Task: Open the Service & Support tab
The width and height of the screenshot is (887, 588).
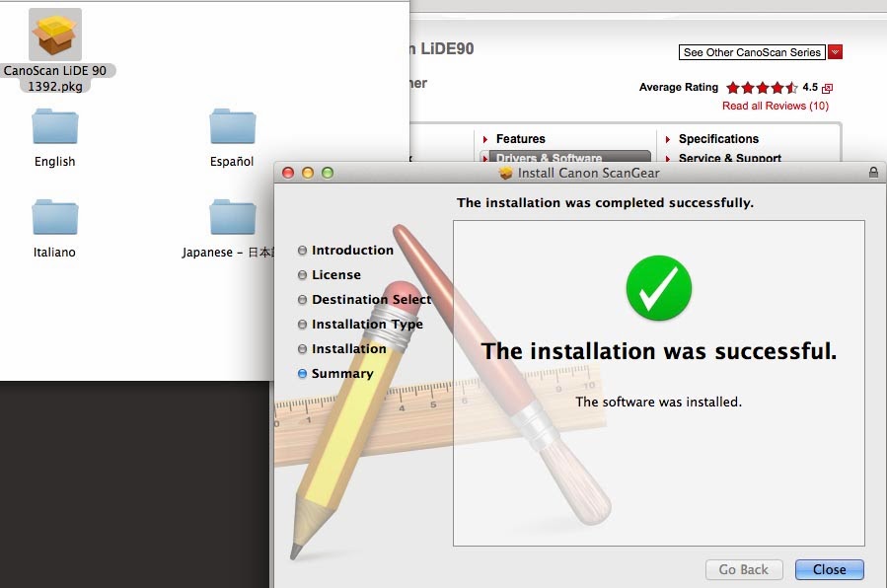Action: [730, 158]
